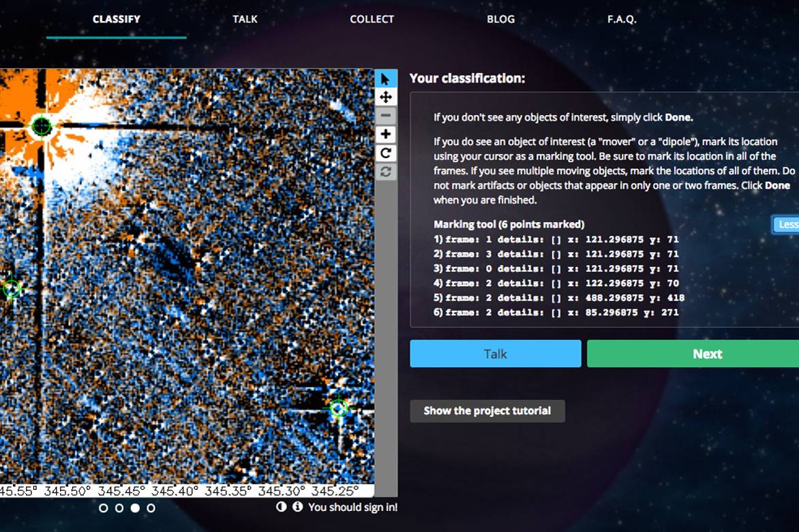
Task: Select the arrow pointer marking tool
Action: [x=386, y=78]
